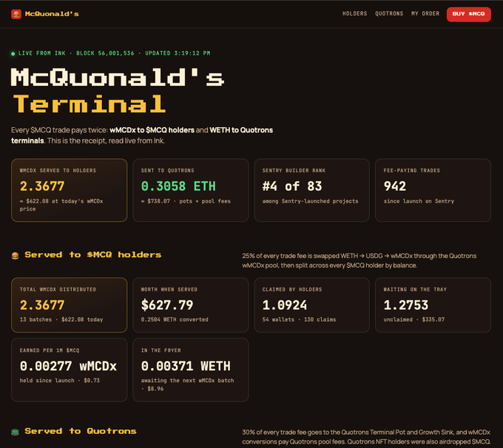Click the 0.00277 wMCDx value

pos(68,366)
